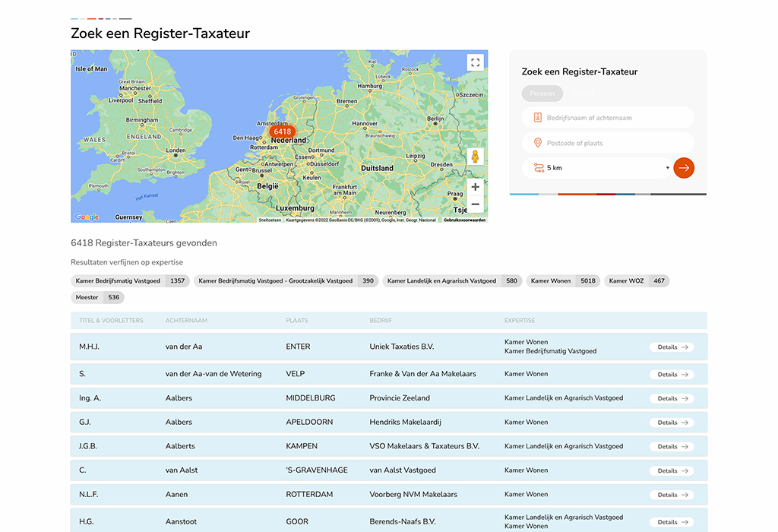Image resolution: width=778 pixels, height=532 pixels.
Task: Open the 5 km distance dropdown
Action: click(600, 168)
